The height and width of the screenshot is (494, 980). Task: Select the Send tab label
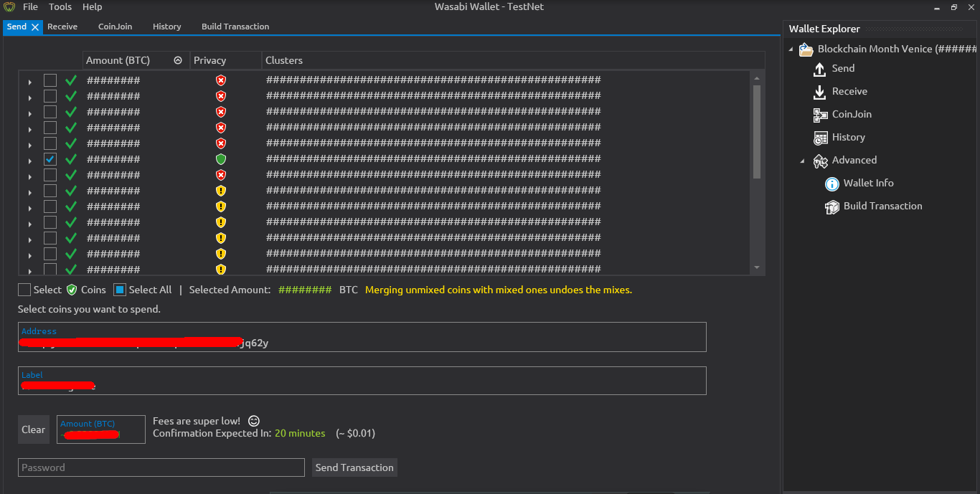tap(17, 27)
